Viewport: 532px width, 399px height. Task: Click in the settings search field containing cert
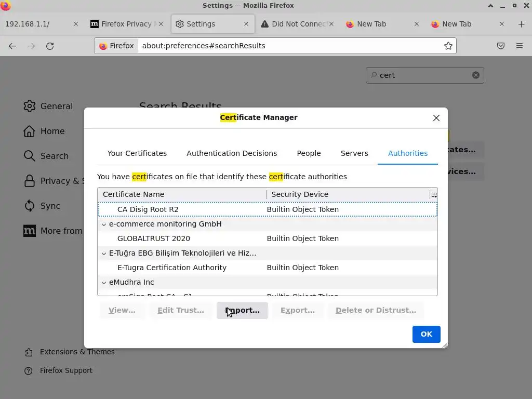coord(425,75)
